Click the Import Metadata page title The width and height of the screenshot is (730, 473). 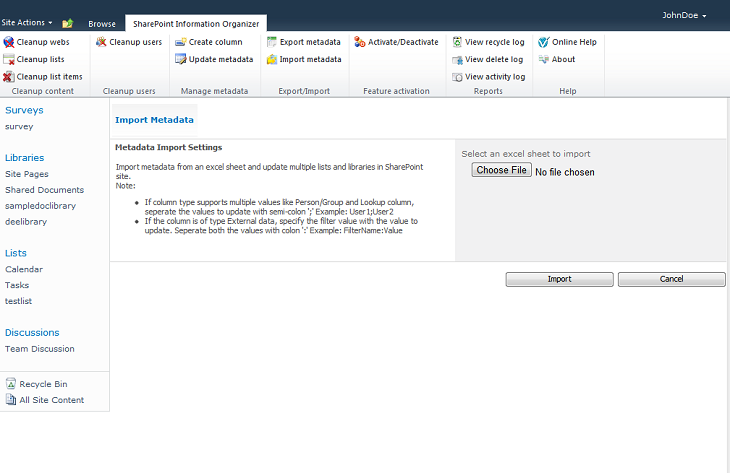154,120
